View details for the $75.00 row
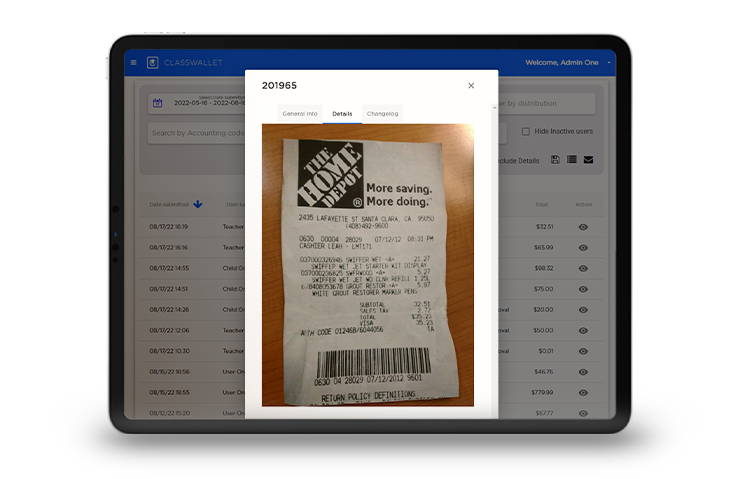The image size is (749, 479). click(x=583, y=289)
